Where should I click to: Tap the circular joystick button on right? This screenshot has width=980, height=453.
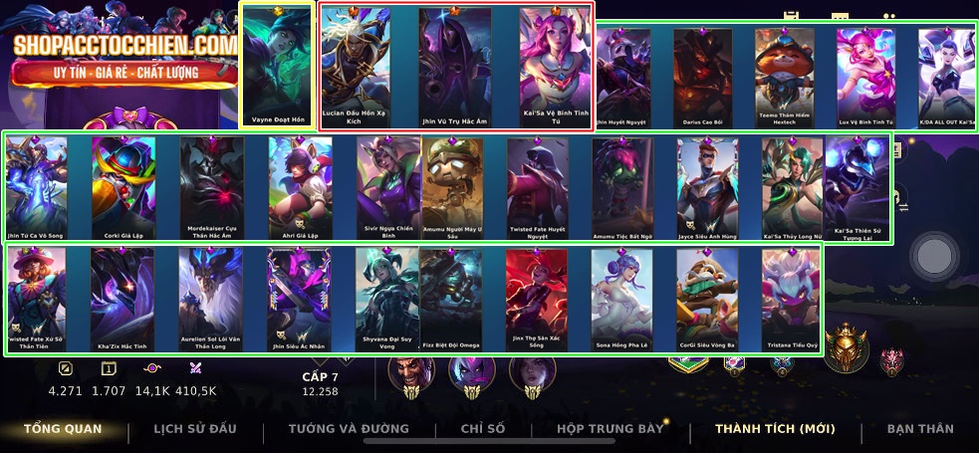tap(934, 256)
